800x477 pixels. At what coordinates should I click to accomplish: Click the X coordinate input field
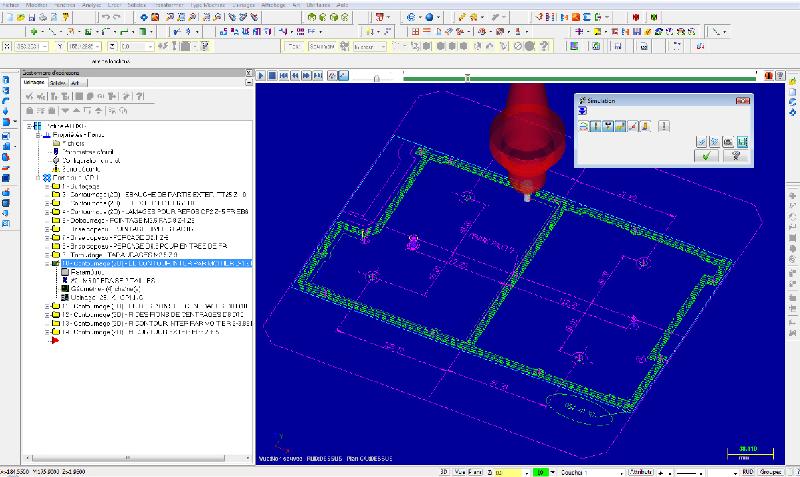tap(31, 46)
